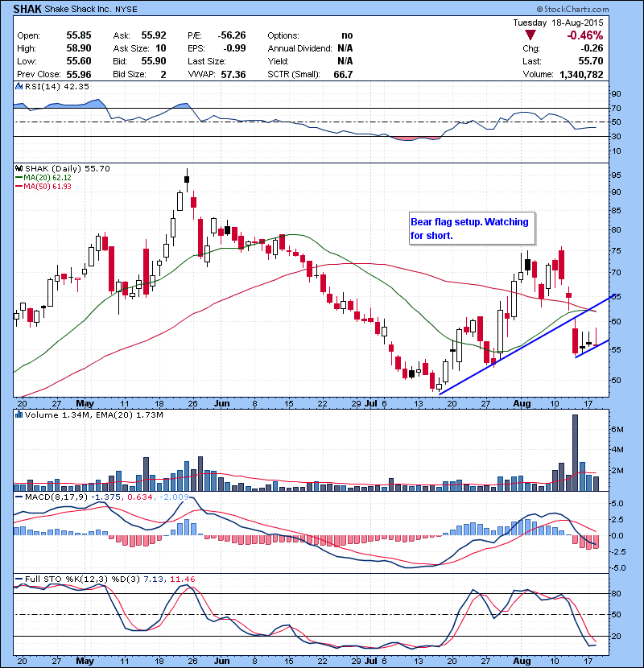Click the Volume 1.34M EMA(20) label
The height and width of the screenshot is (668, 644).
click(93, 415)
